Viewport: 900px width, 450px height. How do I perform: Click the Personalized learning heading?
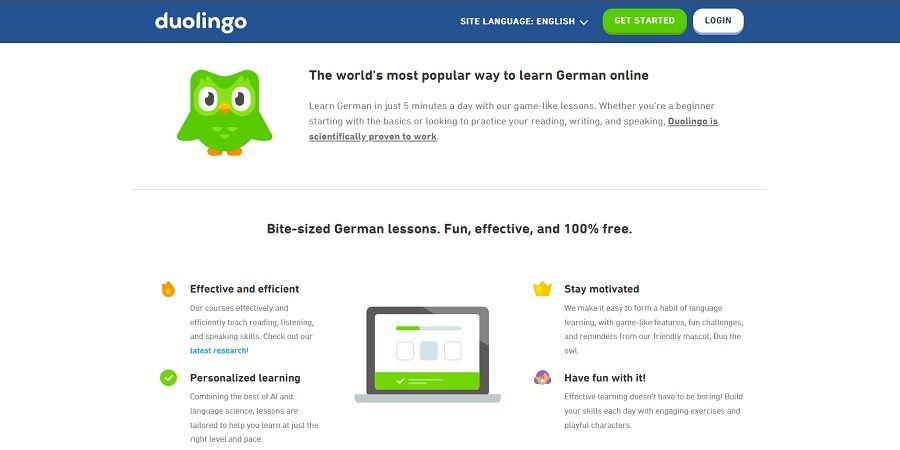[245, 378]
